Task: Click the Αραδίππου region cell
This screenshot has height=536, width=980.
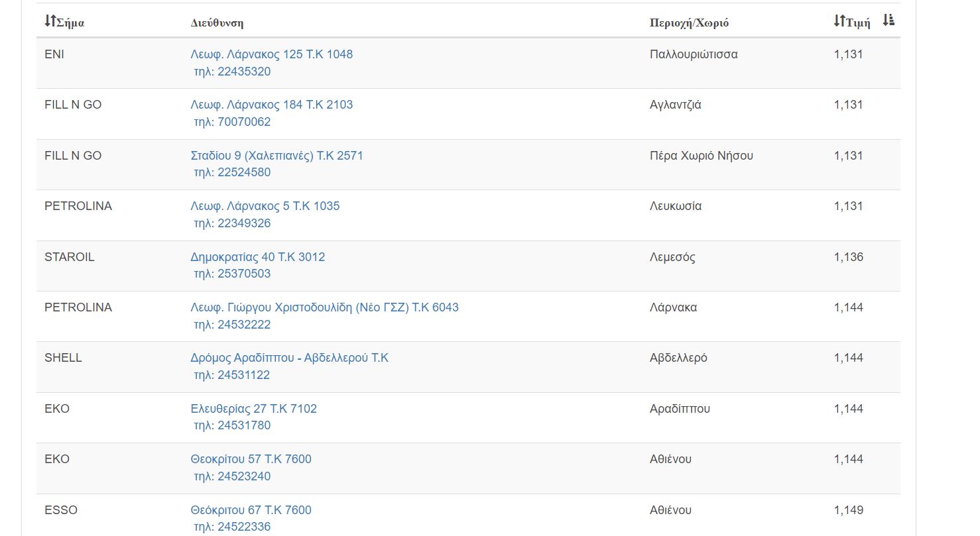Action: (x=680, y=409)
